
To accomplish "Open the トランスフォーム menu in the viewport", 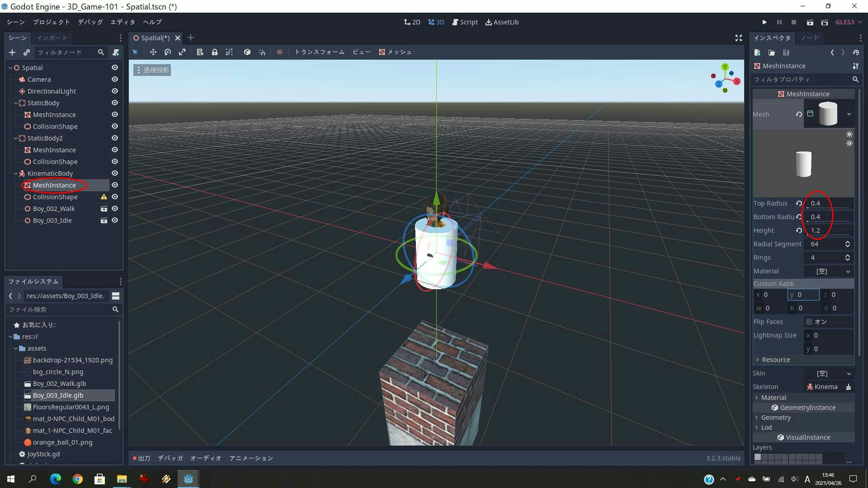I will click(x=319, y=52).
